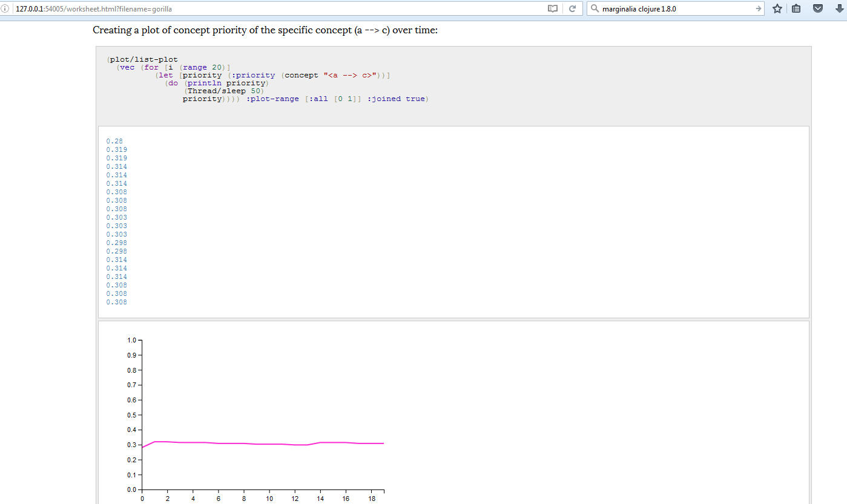
Task: Click y-axis tick label 0.5
Action: click(x=132, y=415)
